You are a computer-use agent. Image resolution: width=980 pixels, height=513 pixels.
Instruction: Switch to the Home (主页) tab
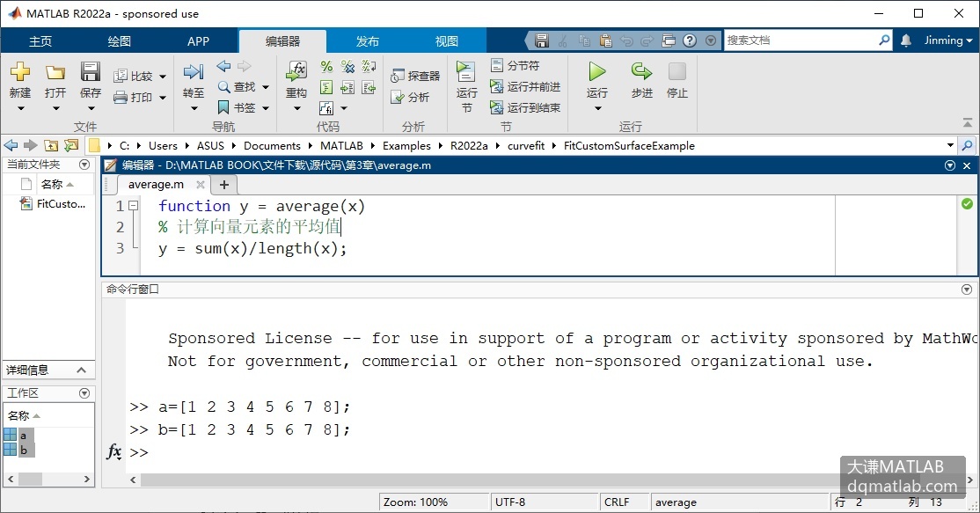tap(40, 41)
